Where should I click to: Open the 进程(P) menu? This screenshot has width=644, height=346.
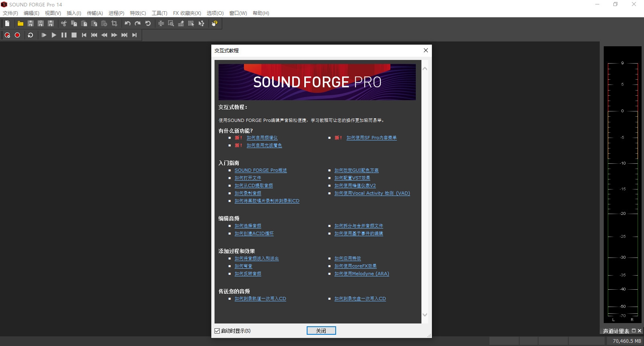coord(117,13)
